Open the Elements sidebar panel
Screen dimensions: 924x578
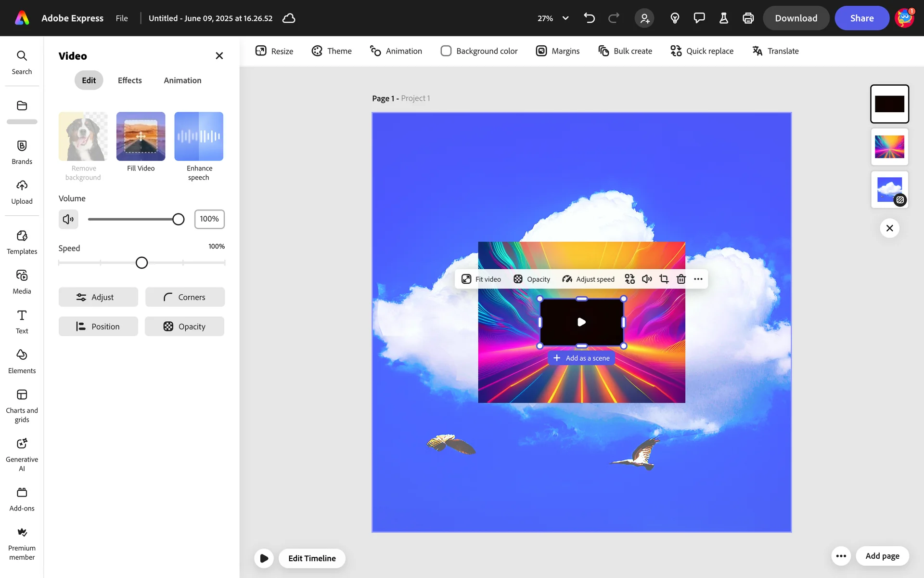click(x=22, y=361)
